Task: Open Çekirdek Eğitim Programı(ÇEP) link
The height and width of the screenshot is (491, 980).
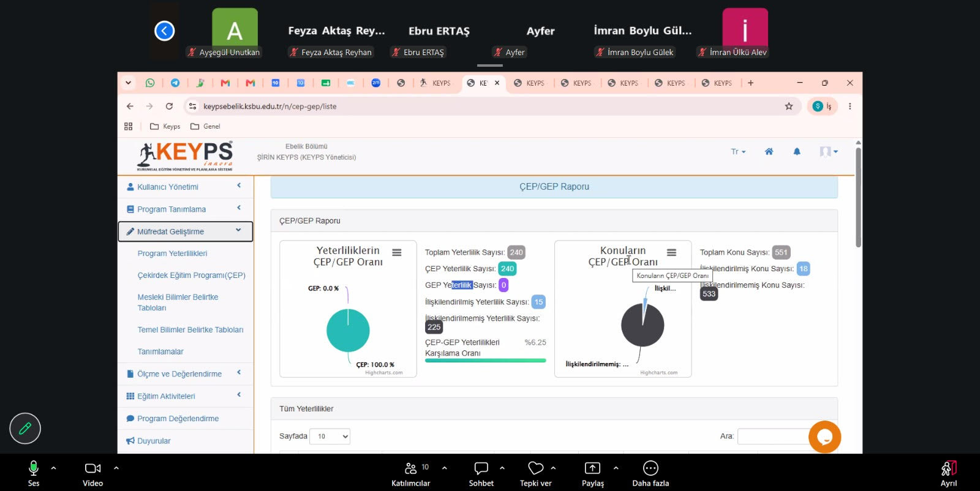Action: pyautogui.click(x=192, y=275)
